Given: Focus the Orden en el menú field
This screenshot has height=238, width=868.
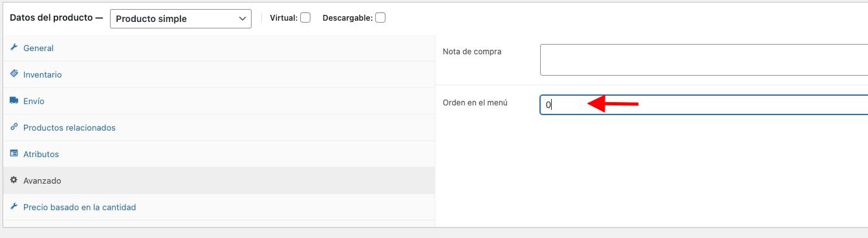Looking at the screenshot, I should (x=704, y=104).
